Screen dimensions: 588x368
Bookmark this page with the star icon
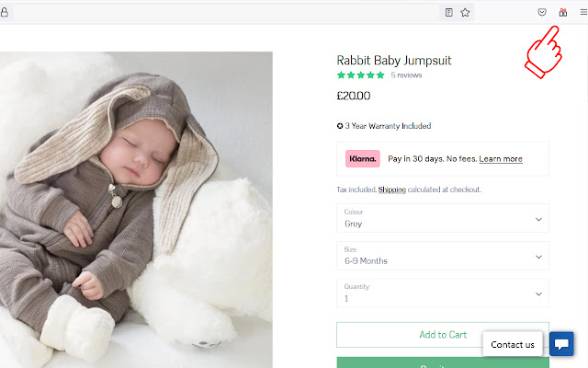point(465,12)
